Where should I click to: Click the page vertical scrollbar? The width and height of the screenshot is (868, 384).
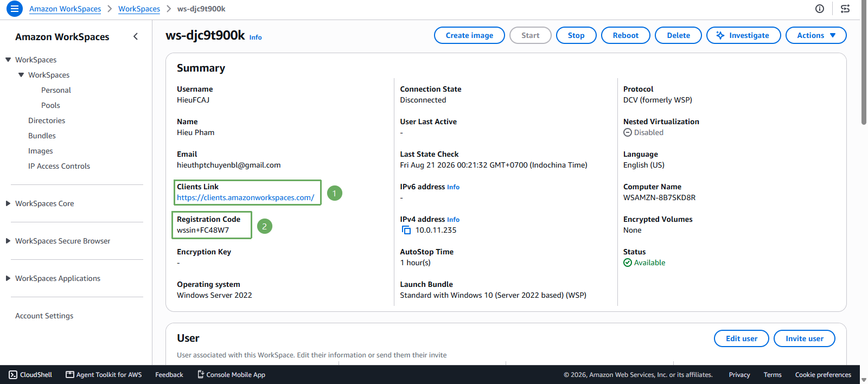pos(864,62)
